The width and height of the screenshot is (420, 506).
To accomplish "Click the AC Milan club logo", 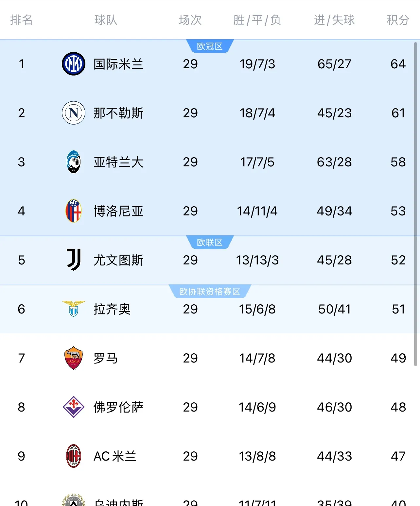I will pyautogui.click(x=73, y=456).
